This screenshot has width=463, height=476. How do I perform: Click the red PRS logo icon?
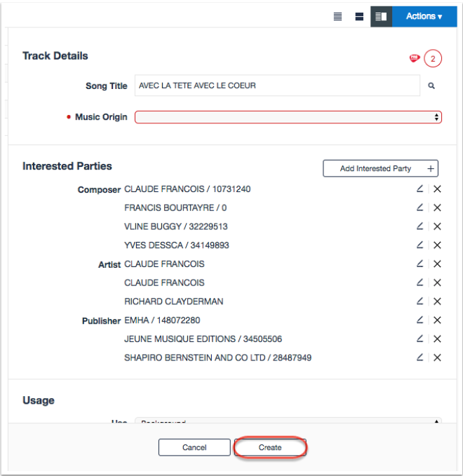tap(415, 57)
